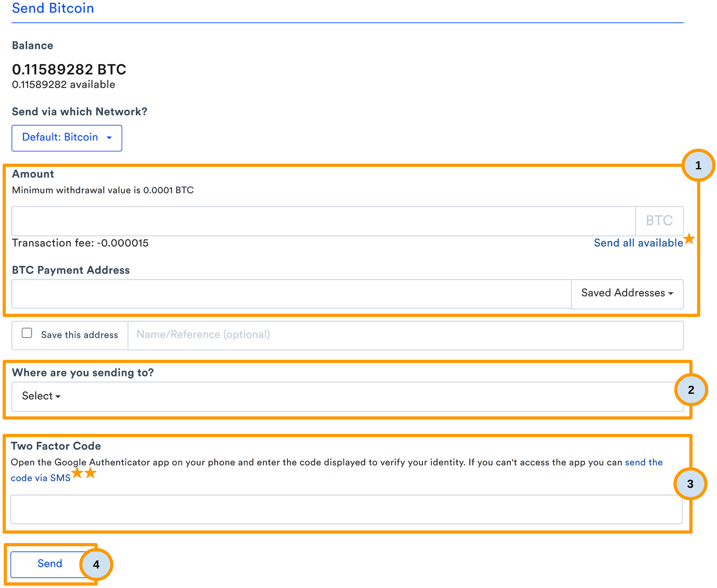Click the Transaction fee: -0.000015 text
This screenshot has width=717, height=588.
pos(80,243)
